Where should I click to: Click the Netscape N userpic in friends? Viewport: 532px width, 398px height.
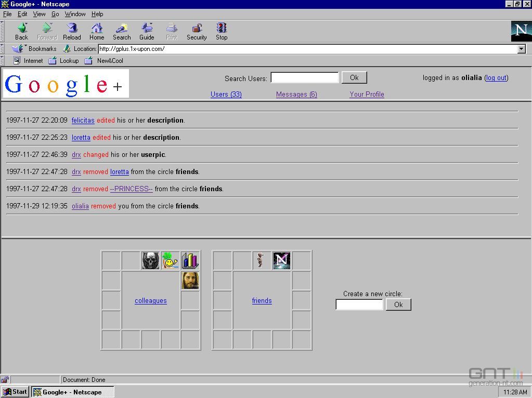[282, 260]
